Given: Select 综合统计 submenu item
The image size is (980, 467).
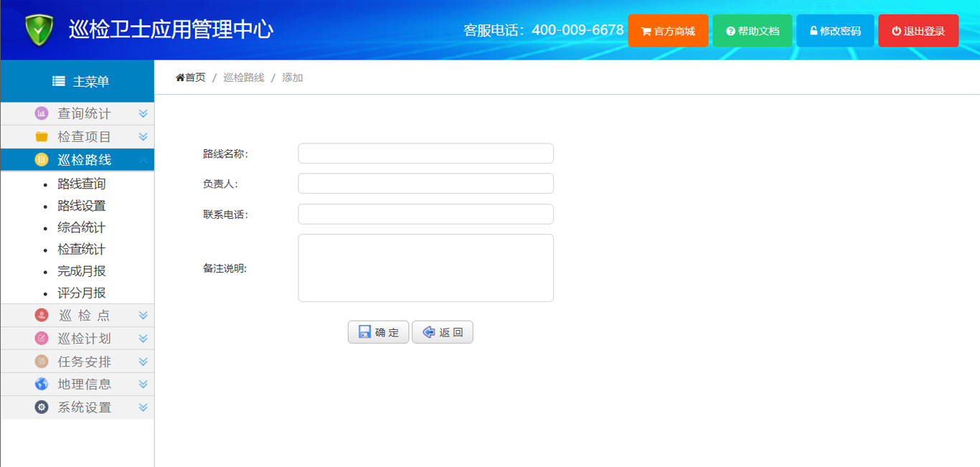Looking at the screenshot, I should (x=82, y=227).
